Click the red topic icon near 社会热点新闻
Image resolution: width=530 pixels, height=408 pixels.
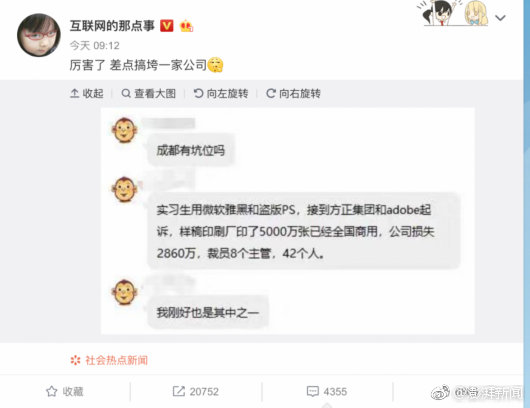tap(75, 360)
